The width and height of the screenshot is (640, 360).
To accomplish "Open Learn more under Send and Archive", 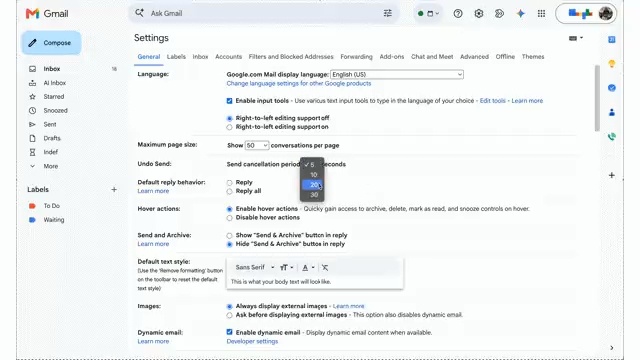I will [x=153, y=244].
